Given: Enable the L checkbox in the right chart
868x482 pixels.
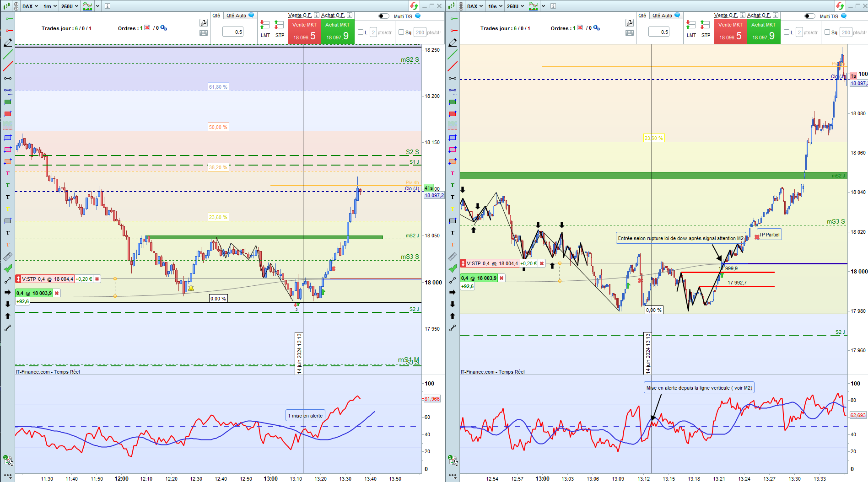Looking at the screenshot, I should [x=787, y=32].
